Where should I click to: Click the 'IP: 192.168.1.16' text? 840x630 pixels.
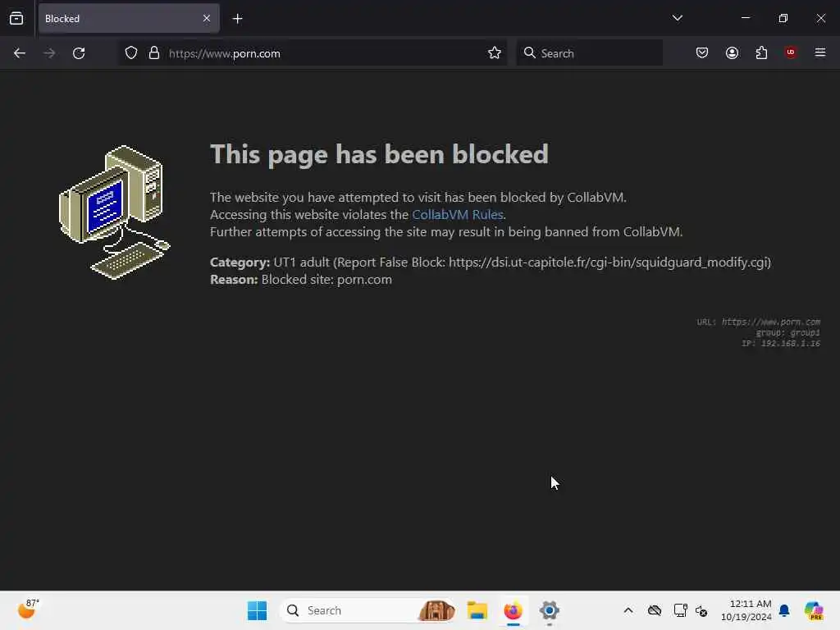[x=781, y=344]
